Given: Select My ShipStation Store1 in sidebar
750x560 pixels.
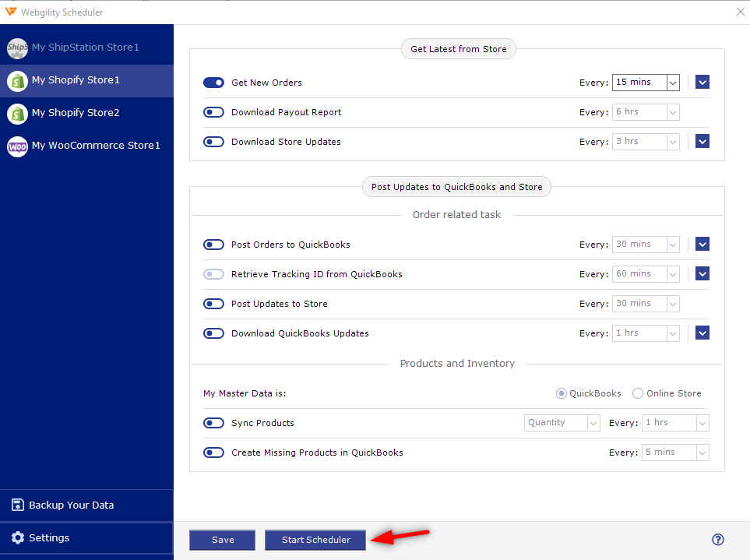Looking at the screenshot, I should tap(86, 48).
